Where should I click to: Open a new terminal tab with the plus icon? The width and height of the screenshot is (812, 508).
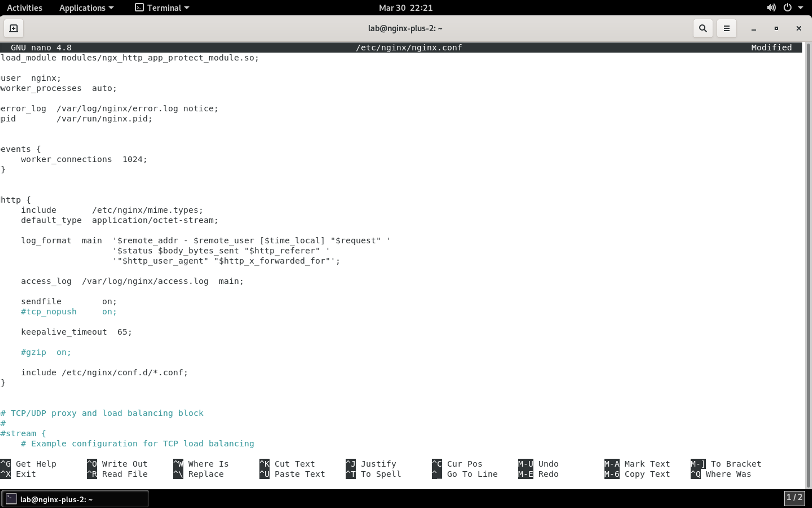14,29
